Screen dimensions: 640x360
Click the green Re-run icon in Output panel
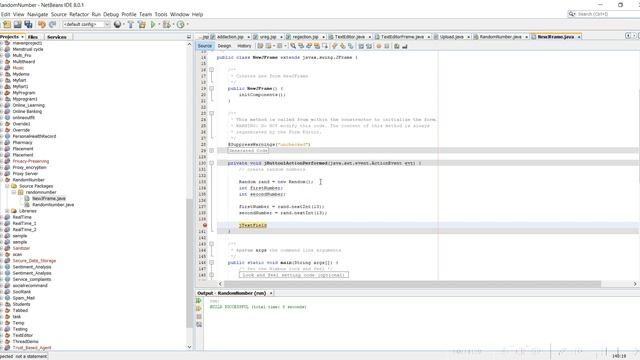(199, 301)
